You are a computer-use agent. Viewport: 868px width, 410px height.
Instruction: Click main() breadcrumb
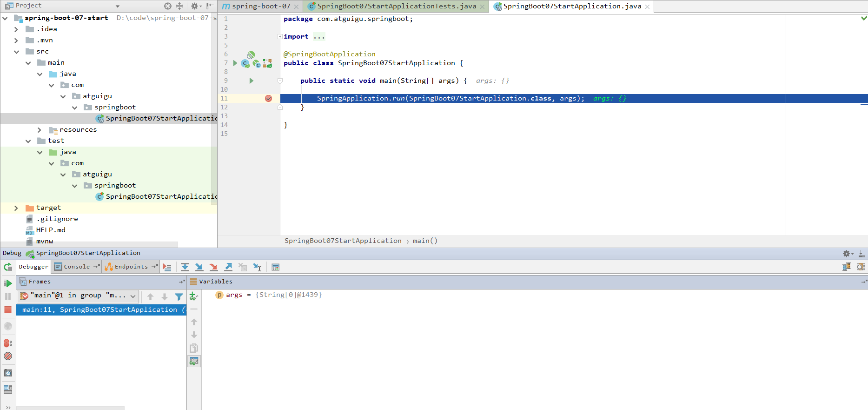(425, 241)
